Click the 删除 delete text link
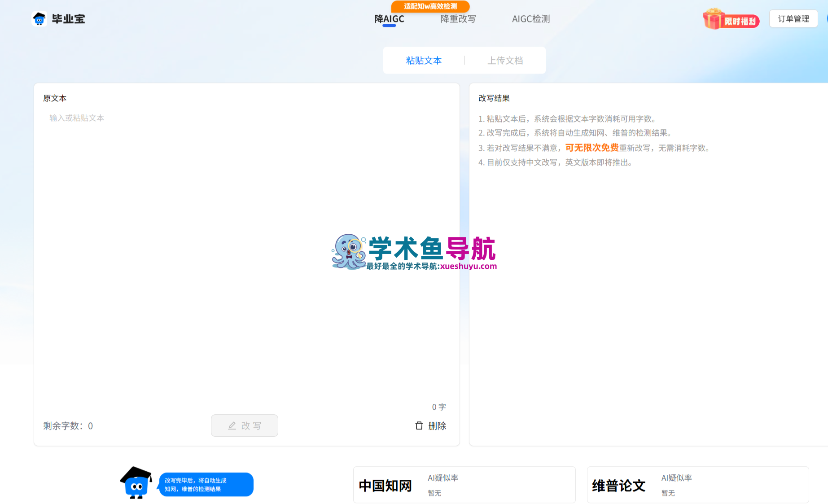Screen dimensions: 828x504 (437, 425)
